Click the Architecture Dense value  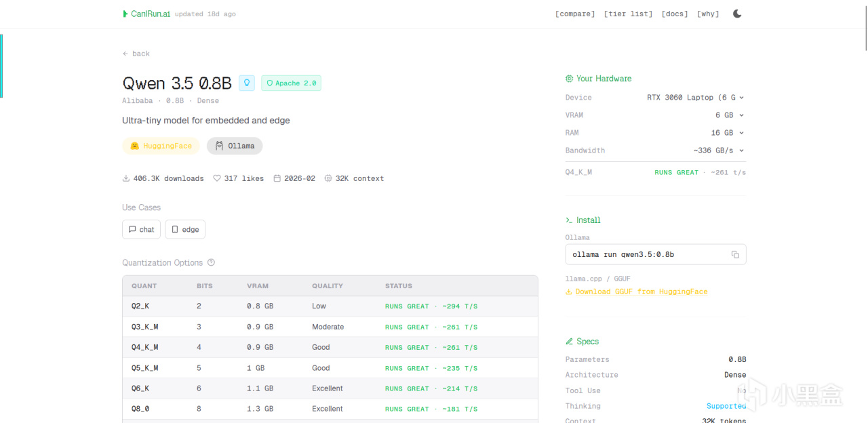(x=735, y=375)
